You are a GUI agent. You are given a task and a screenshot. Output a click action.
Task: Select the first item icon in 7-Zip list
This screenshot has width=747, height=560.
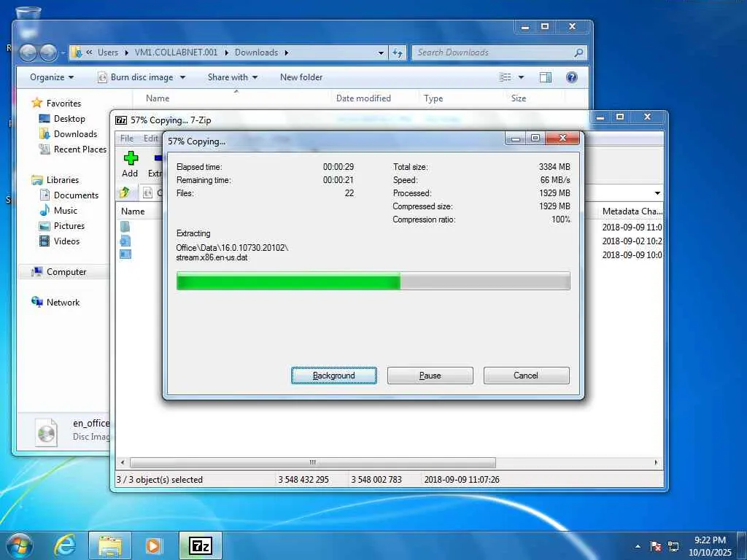(125, 226)
